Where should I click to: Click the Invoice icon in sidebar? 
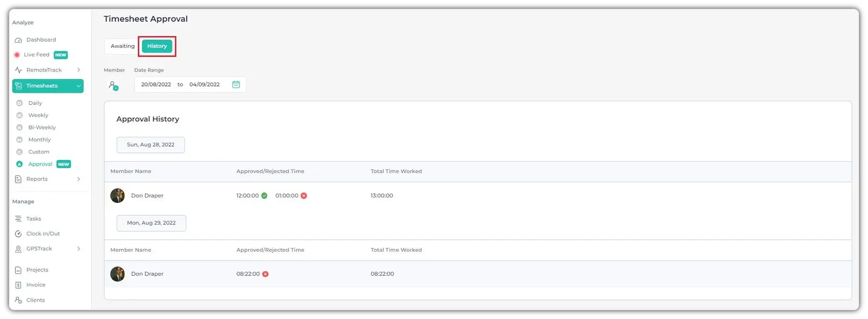click(x=18, y=285)
